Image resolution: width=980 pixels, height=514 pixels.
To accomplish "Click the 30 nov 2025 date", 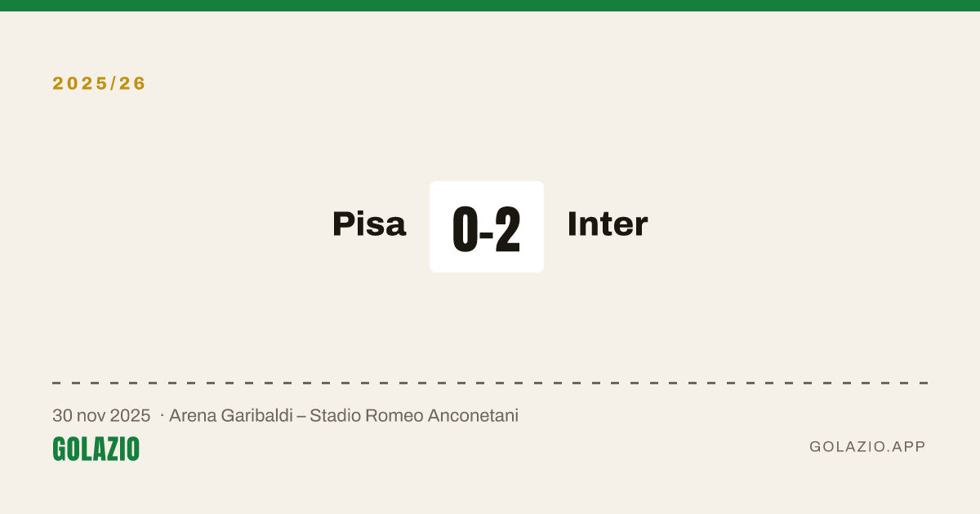I will coord(101,415).
